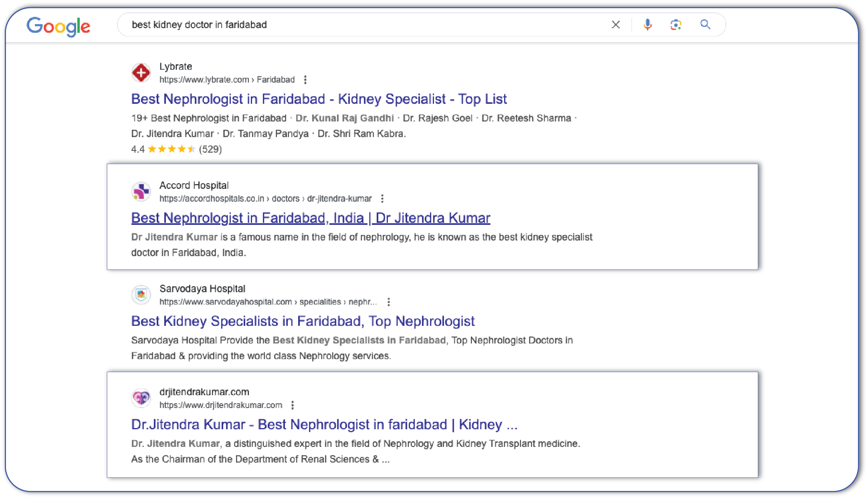Click the Accord Hospital favicon

[141, 192]
